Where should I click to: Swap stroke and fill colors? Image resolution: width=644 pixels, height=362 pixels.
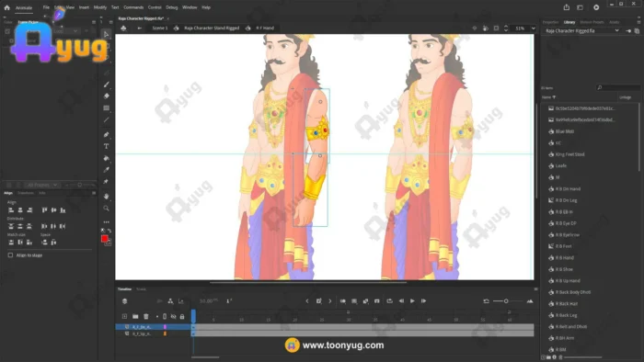coord(109,231)
